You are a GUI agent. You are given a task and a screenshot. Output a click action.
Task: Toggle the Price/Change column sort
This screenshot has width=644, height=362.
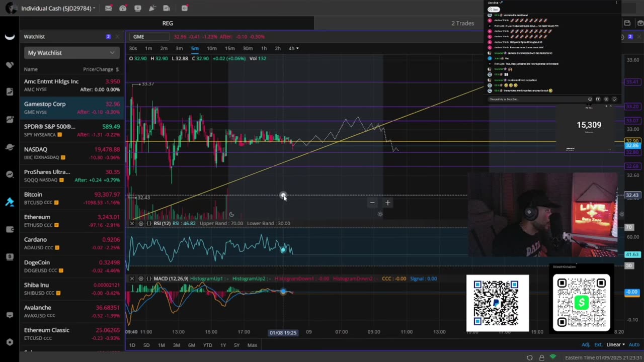click(101, 69)
